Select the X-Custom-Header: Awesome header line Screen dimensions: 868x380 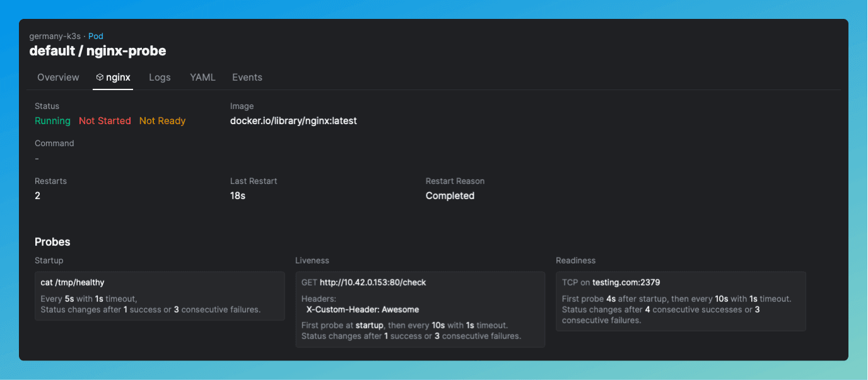pos(363,309)
